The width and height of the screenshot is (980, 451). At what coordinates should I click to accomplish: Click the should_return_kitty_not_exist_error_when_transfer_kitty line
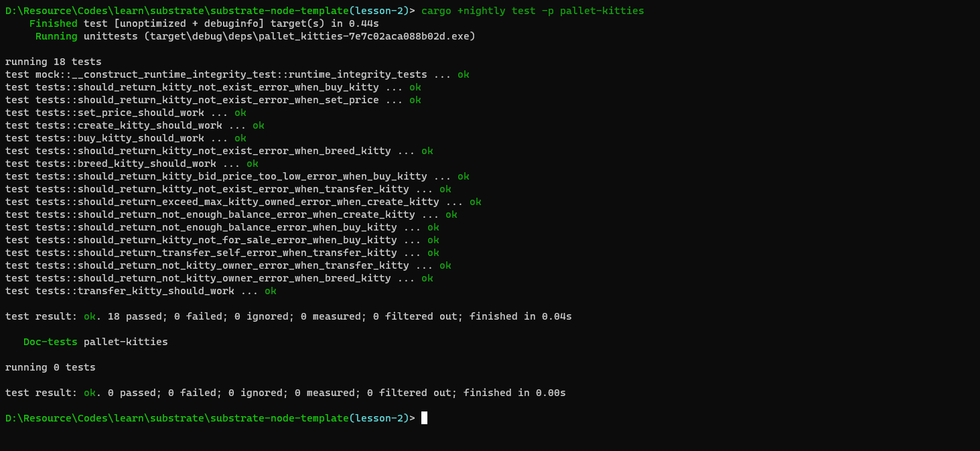(228, 189)
